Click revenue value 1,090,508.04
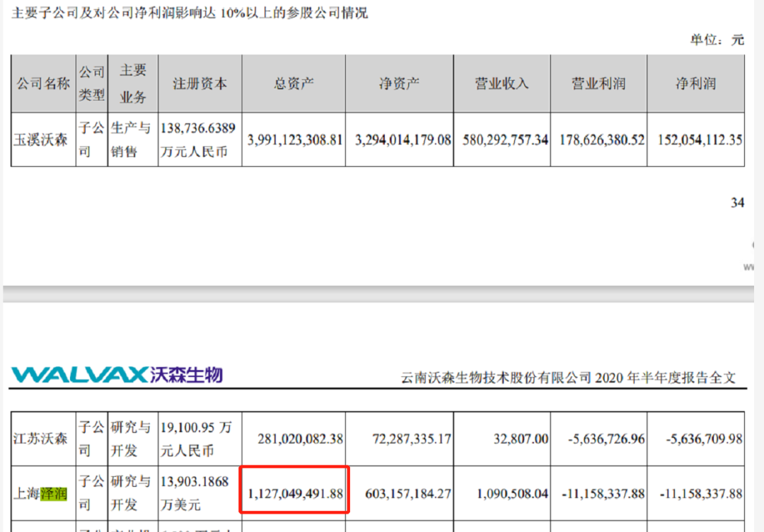The height and width of the screenshot is (532, 764). (513, 494)
